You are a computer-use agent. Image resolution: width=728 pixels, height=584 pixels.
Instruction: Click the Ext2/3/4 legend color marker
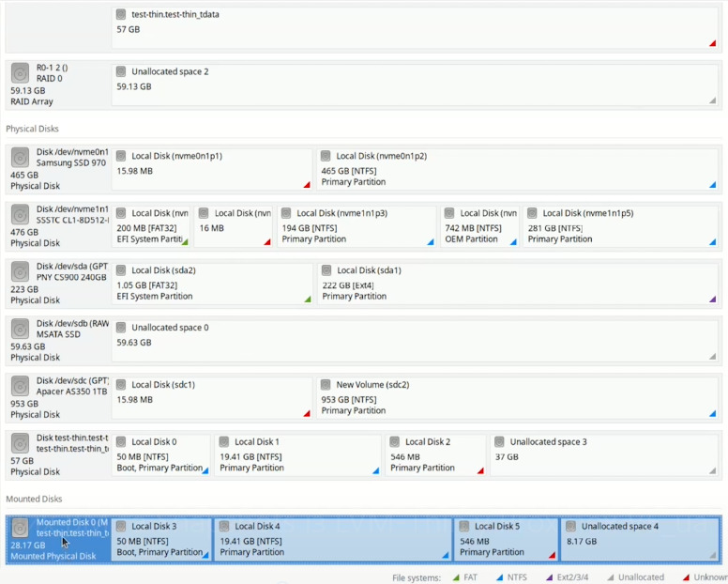click(x=549, y=577)
